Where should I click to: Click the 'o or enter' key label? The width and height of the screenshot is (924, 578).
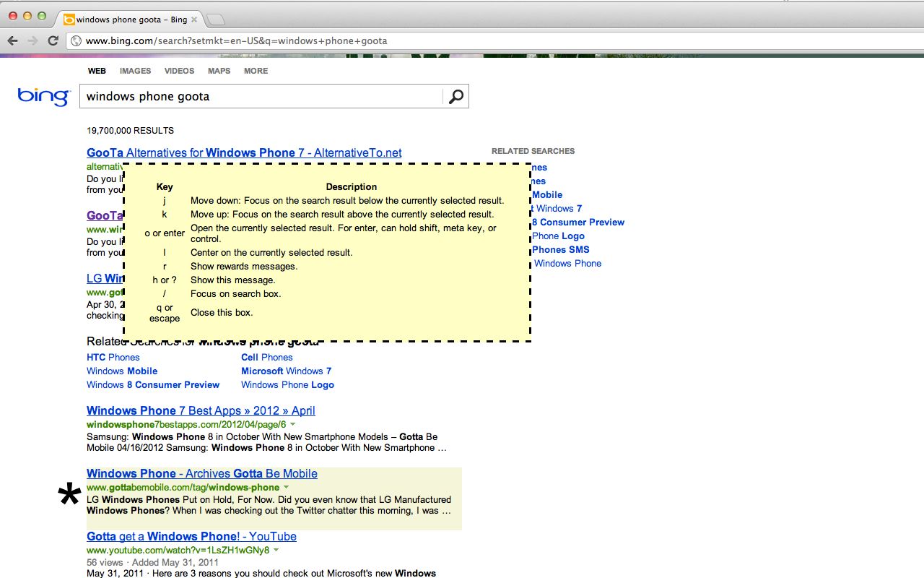pyautogui.click(x=165, y=233)
